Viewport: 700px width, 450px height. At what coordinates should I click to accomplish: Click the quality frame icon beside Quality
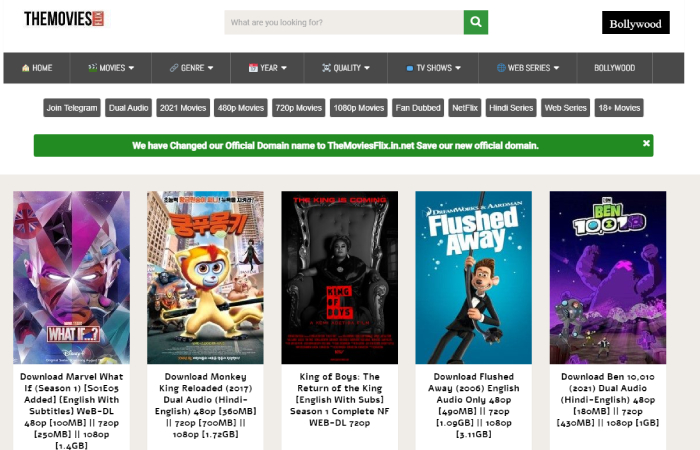(326, 68)
